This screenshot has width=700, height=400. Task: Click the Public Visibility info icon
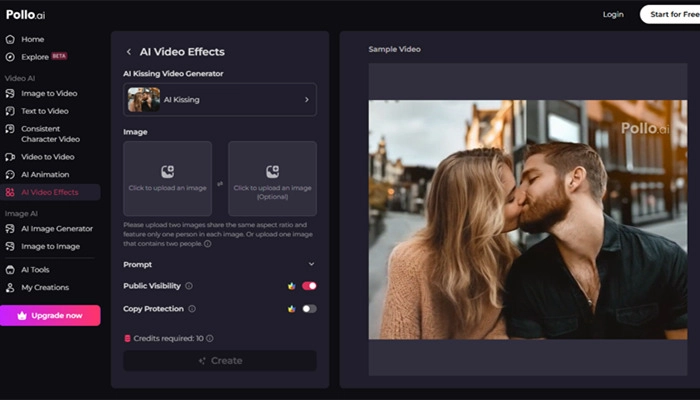click(x=189, y=286)
